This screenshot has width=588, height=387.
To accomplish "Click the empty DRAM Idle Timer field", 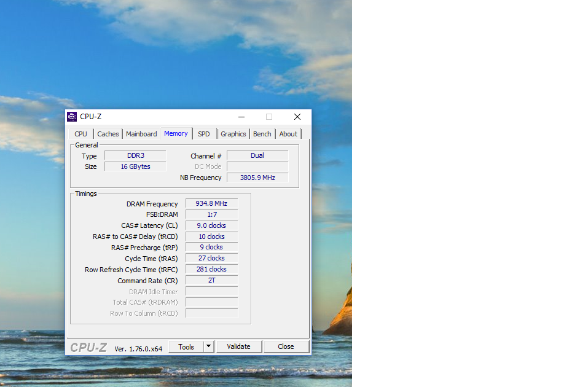I will 212,291.
